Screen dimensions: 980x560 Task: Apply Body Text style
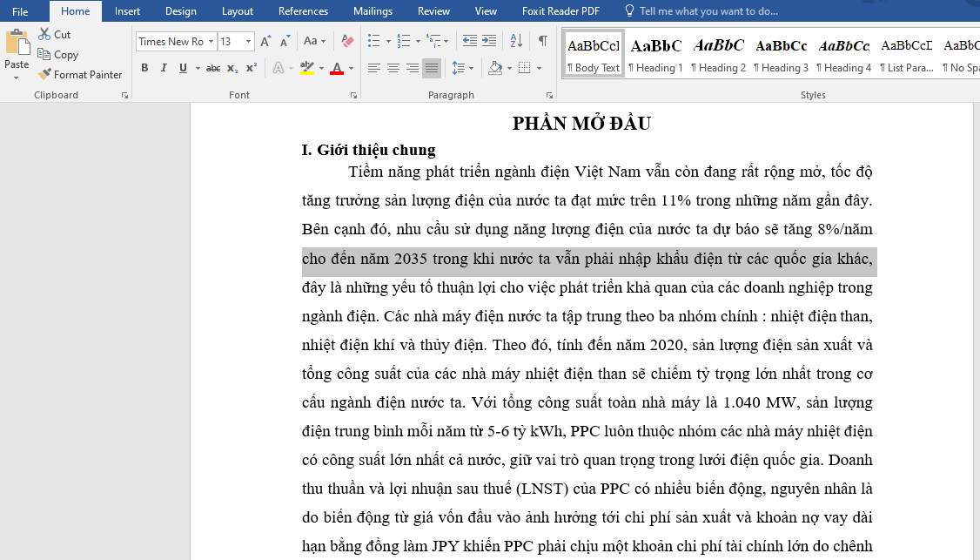(594, 54)
